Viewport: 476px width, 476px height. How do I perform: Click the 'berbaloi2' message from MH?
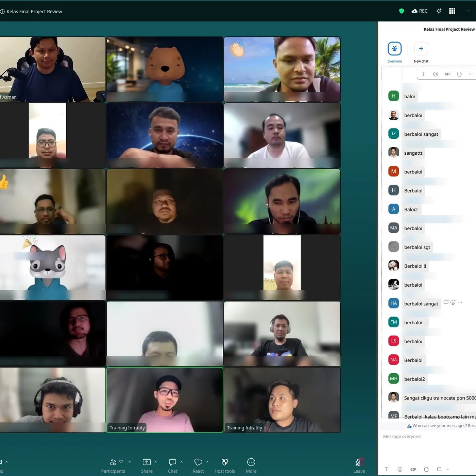tap(414, 379)
